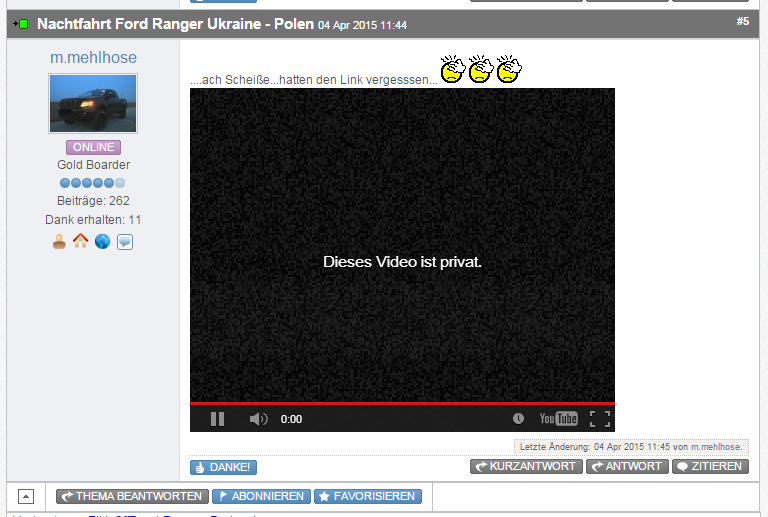Viewport: 768px width, 517px height.
Task: Click FAVORISIEREN star button
Action: [368, 496]
